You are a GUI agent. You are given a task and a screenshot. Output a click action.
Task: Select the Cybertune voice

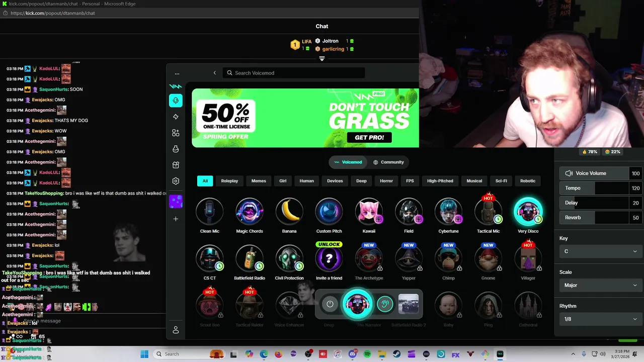[448, 212]
